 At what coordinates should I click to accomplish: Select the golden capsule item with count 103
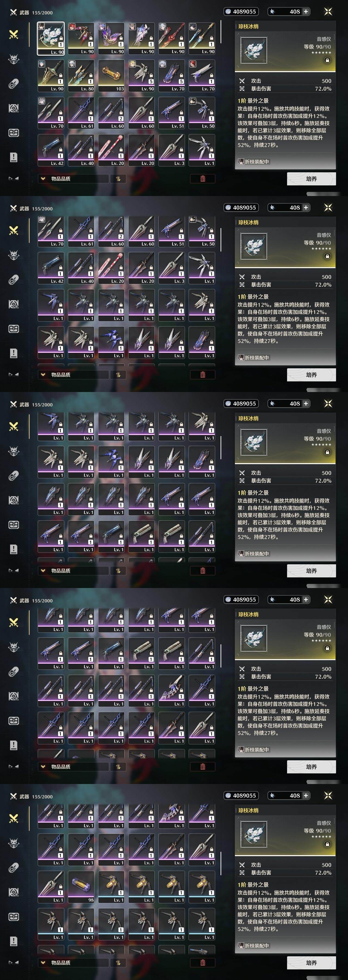tap(111, 75)
